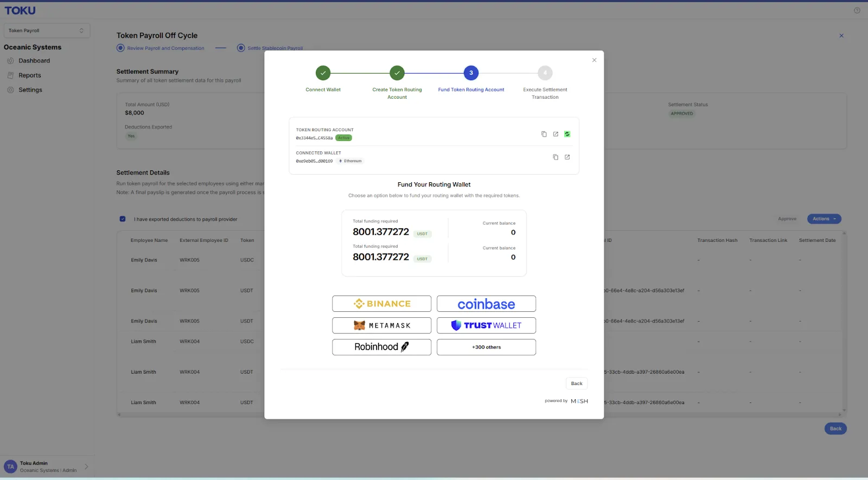Open Settings in the sidebar
The width and height of the screenshot is (868, 480).
click(x=30, y=90)
